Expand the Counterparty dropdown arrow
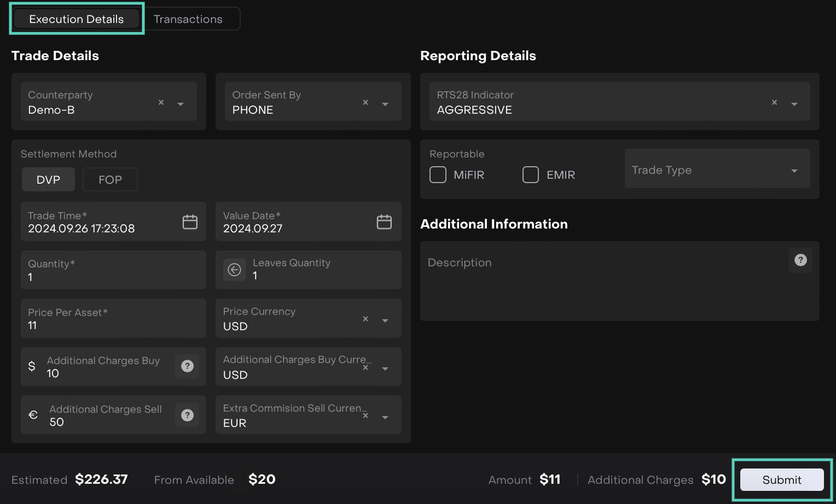 (181, 104)
